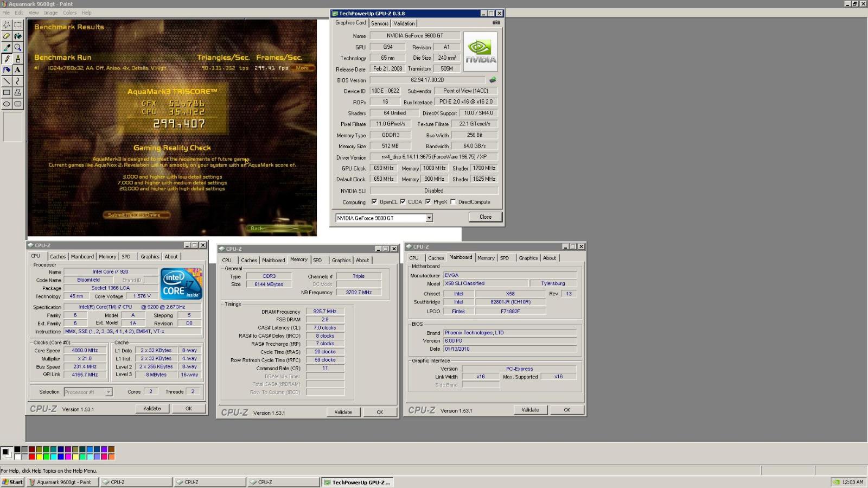Image resolution: width=868 pixels, height=488 pixels.
Task: Pick the bright red color swatch
Action: (31, 457)
